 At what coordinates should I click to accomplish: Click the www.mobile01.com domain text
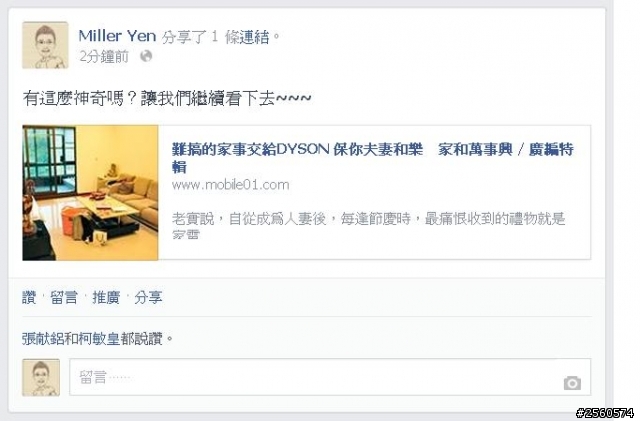coord(231,185)
